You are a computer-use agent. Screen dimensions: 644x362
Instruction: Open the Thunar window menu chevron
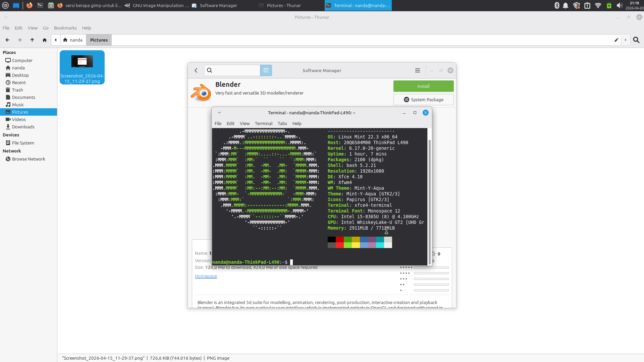point(6,17)
